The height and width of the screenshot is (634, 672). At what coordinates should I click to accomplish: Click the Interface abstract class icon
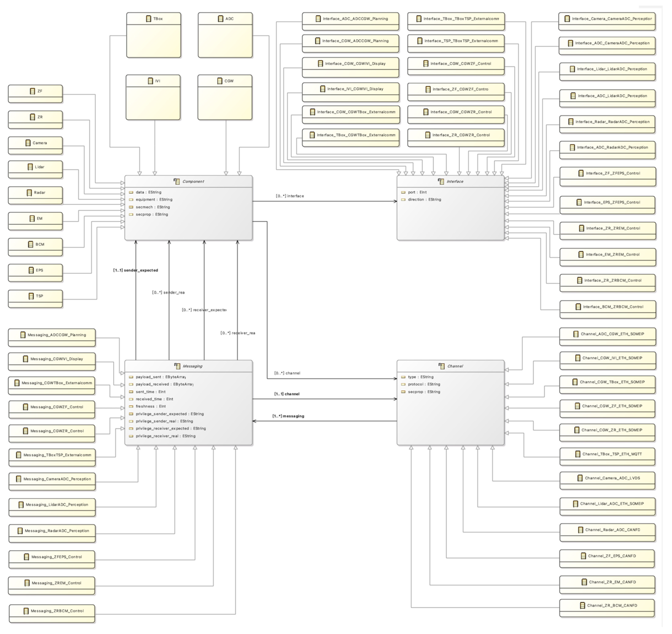click(441, 182)
